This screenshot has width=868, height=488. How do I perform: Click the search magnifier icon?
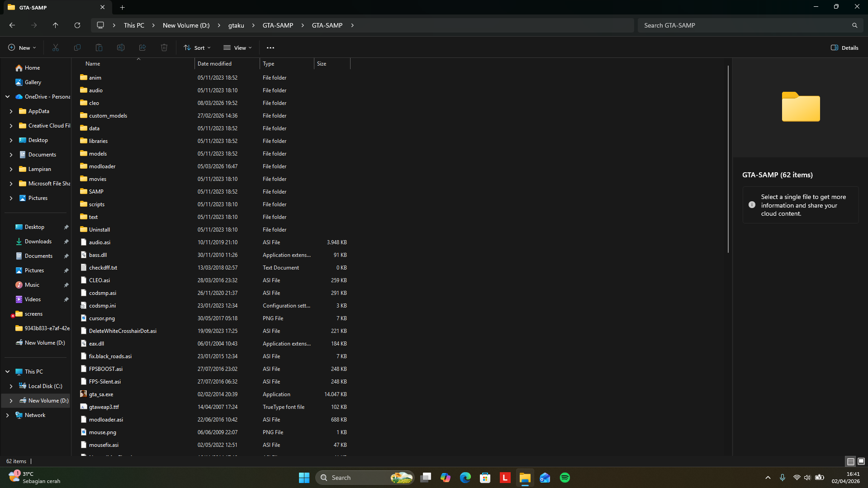point(854,25)
